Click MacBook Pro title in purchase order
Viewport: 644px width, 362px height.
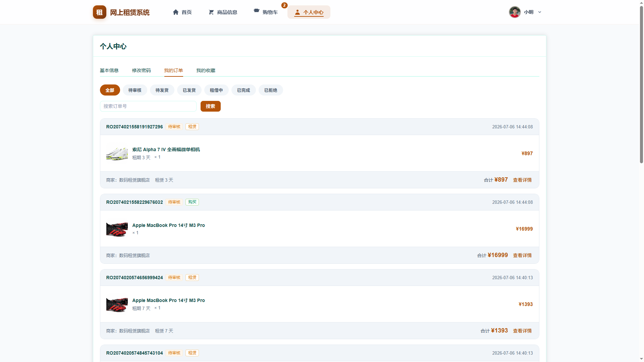(168, 225)
